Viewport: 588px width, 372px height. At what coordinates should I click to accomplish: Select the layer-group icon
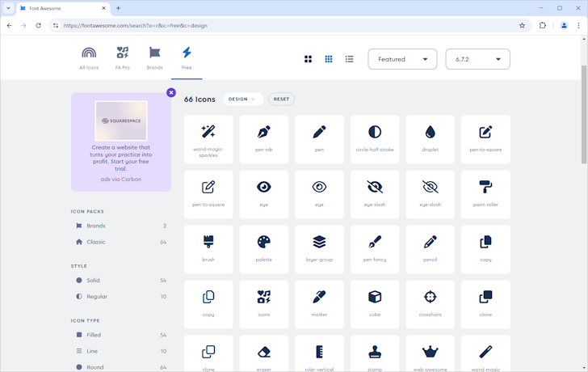pos(319,249)
